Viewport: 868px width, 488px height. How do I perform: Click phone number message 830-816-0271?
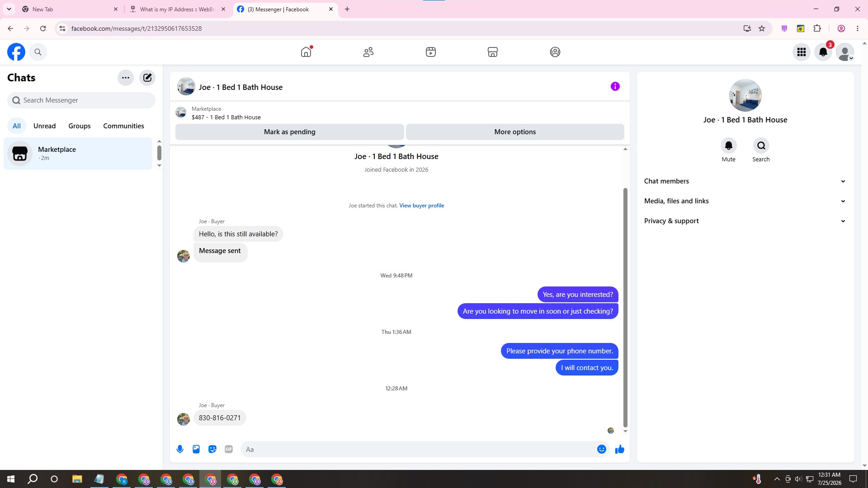220,418
